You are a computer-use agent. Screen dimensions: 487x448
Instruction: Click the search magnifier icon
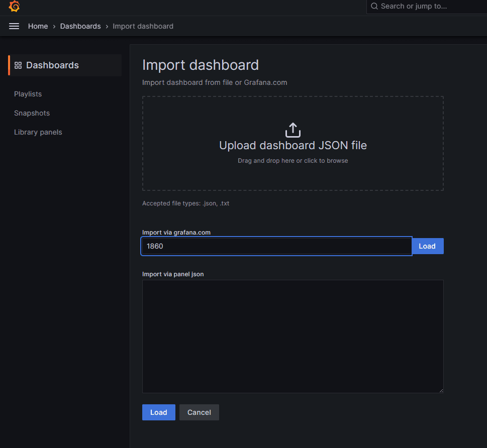[374, 6]
